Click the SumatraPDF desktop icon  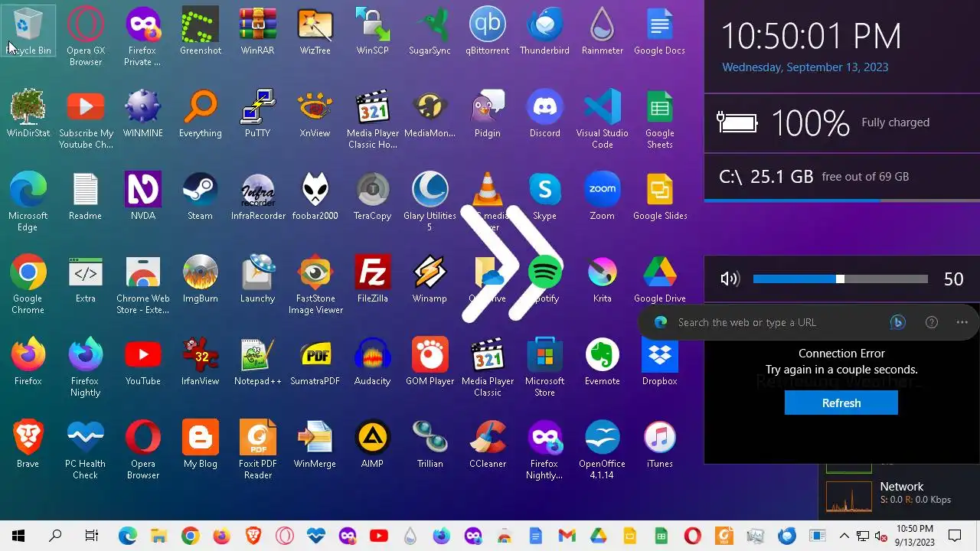(x=315, y=361)
